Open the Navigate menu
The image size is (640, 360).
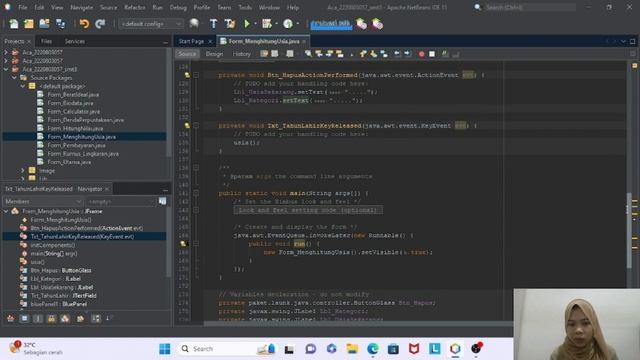pos(81,7)
